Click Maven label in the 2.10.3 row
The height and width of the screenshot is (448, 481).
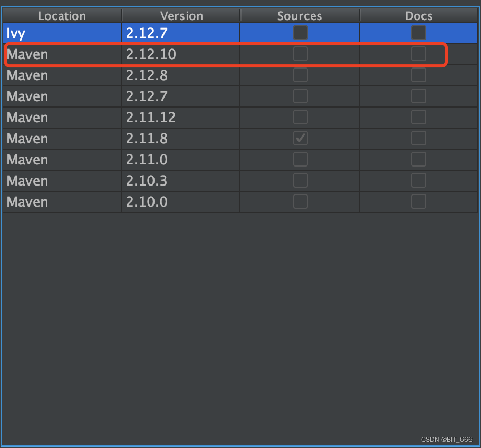click(x=27, y=181)
